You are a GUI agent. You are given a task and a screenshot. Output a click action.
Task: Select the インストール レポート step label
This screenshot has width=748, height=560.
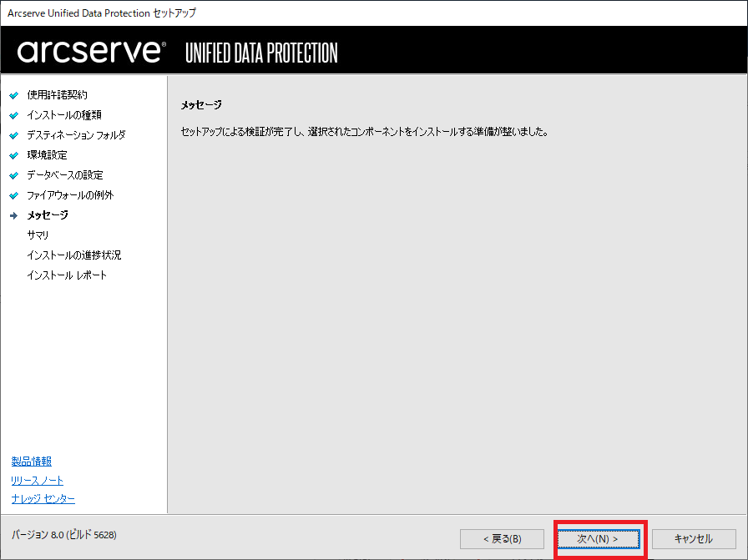click(x=67, y=275)
